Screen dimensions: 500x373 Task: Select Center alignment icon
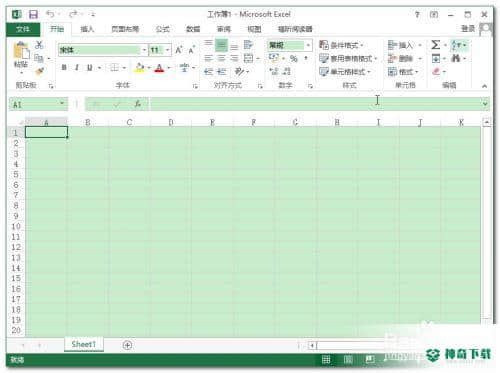point(221,59)
